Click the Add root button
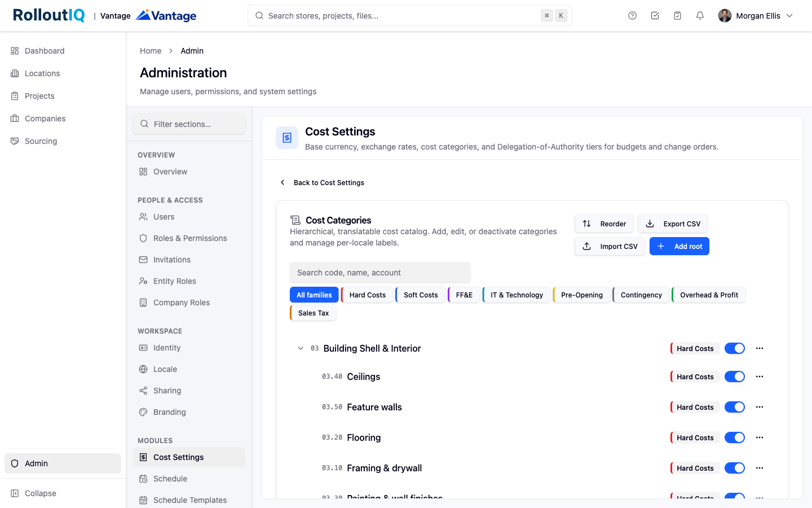Screen dimensions: 812x508 [679, 246]
